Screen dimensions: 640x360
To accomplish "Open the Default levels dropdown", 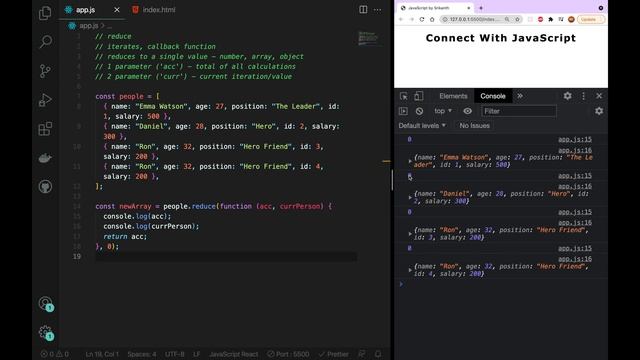I will 422,126.
